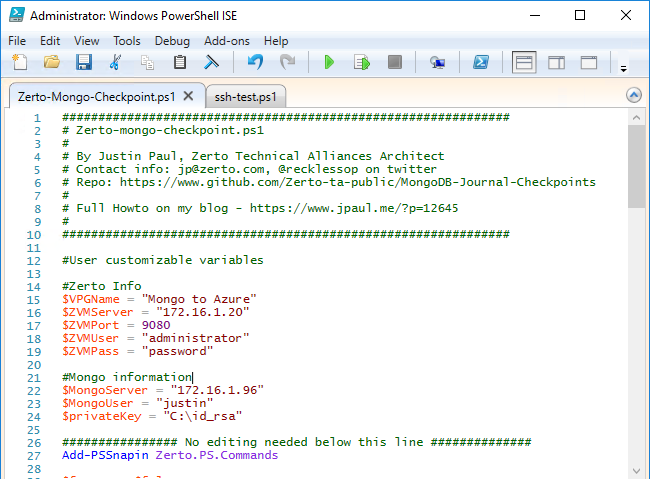Click the $MongoServer variable
This screenshot has width=650, height=479.
[x=105, y=390]
